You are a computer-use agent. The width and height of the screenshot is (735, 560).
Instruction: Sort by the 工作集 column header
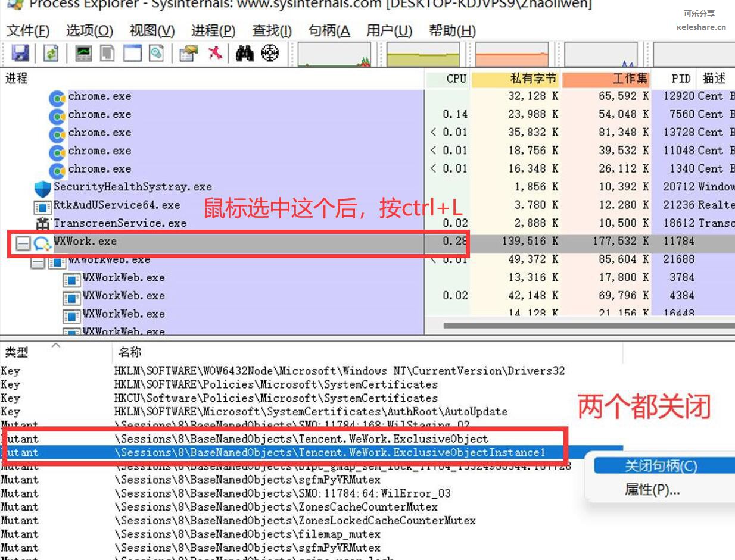pyautogui.click(x=606, y=78)
